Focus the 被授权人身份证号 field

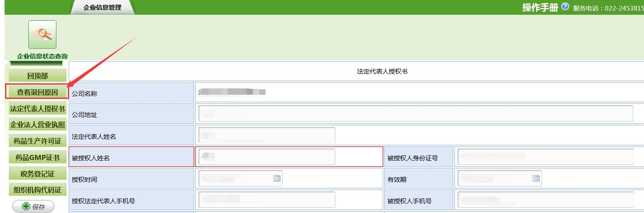coord(545,157)
